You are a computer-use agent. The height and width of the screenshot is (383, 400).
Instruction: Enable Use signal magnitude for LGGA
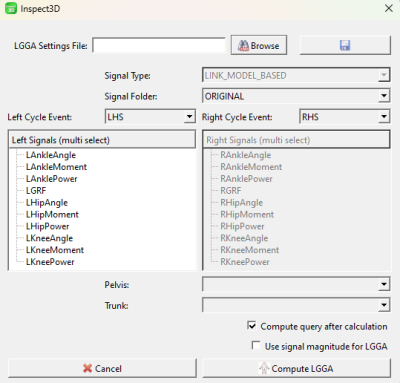click(256, 346)
